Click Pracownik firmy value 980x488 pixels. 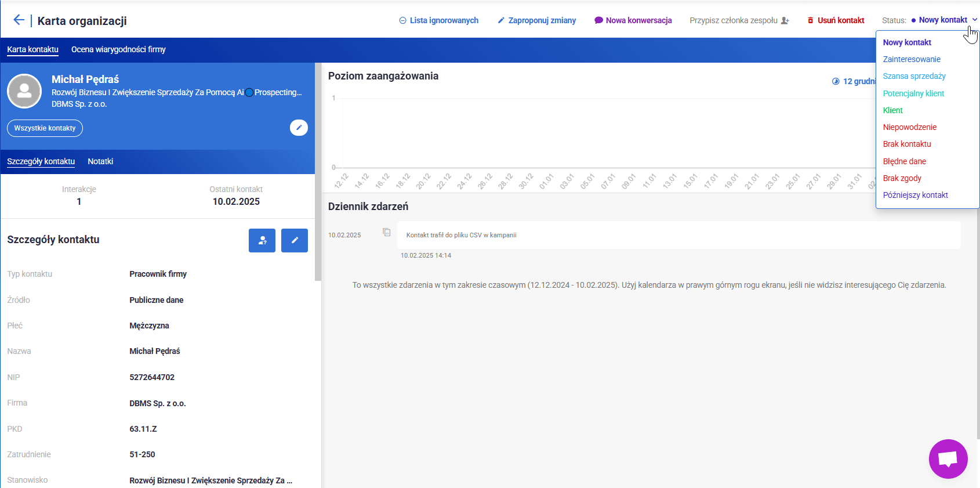[x=158, y=274]
